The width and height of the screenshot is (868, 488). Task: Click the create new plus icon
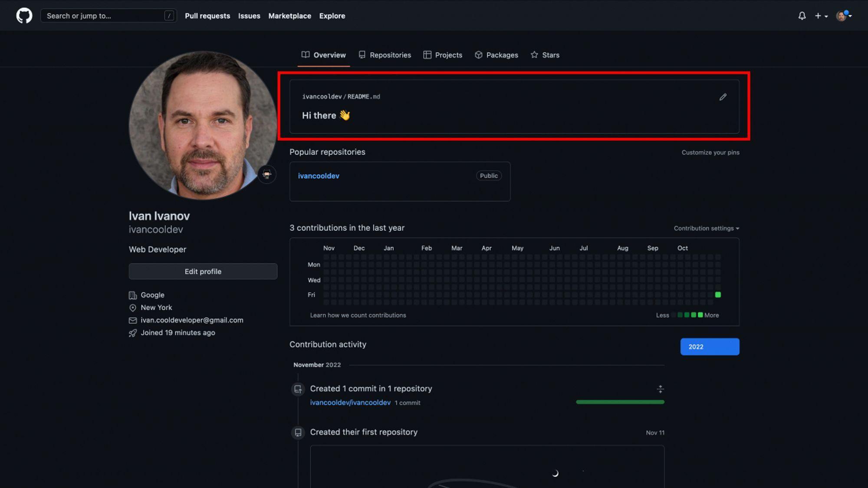(x=820, y=16)
